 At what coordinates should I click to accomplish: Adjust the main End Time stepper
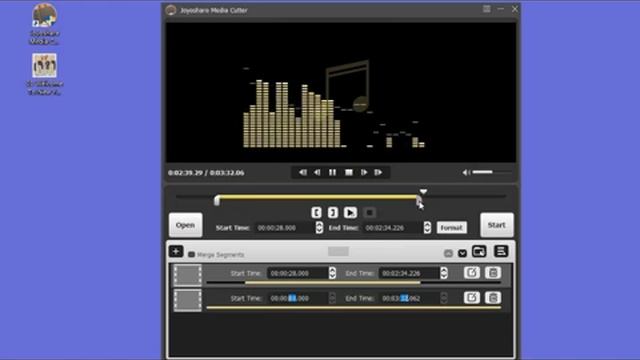pos(427,228)
